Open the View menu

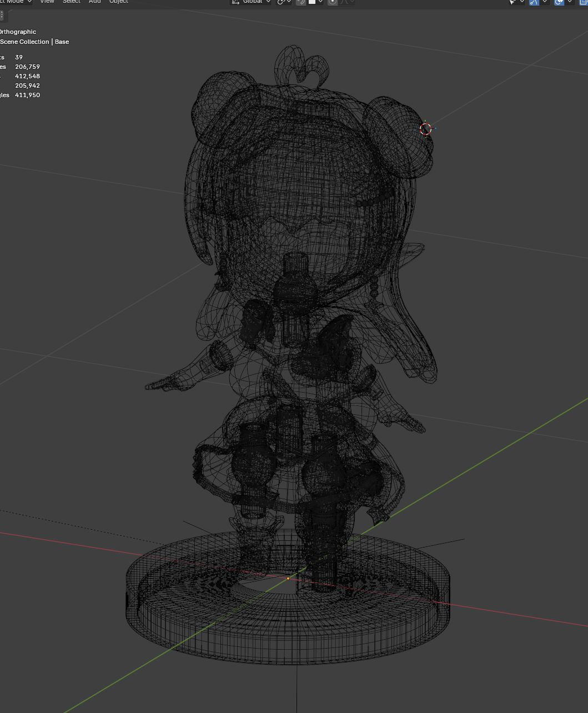[47, 2]
